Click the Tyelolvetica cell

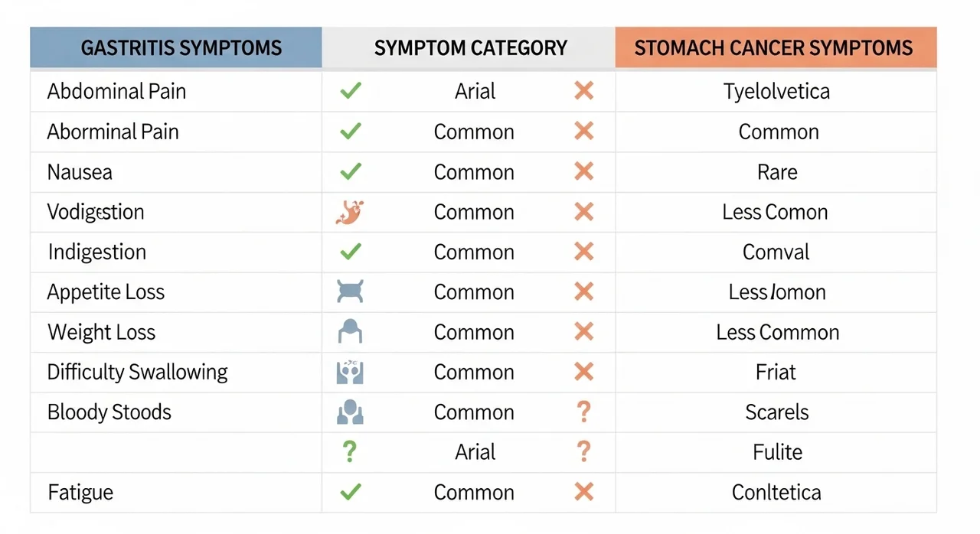pos(776,91)
